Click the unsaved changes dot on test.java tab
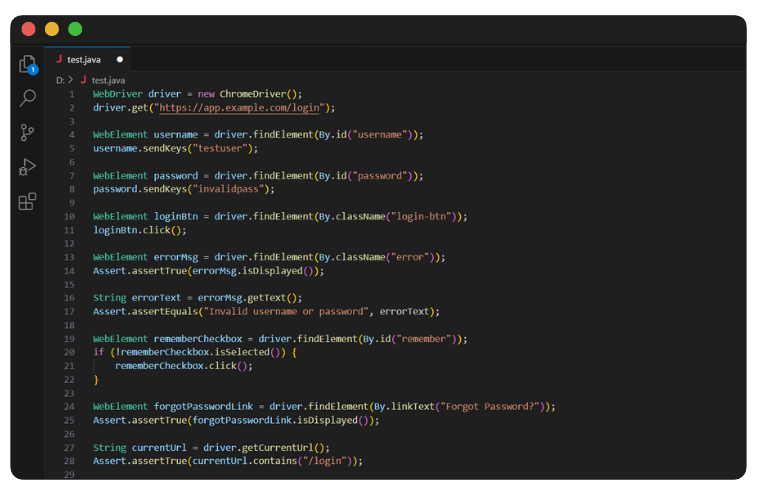 (120, 59)
